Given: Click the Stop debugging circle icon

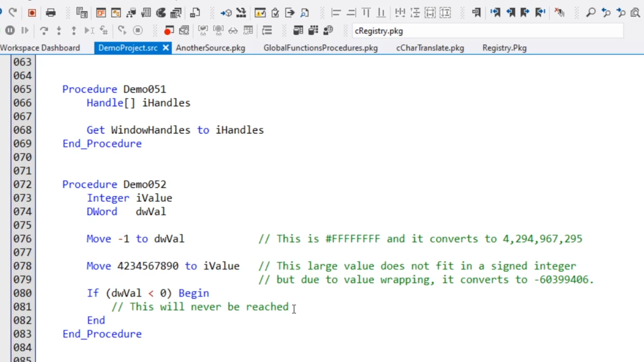Looking at the screenshot, I should coord(138,31).
